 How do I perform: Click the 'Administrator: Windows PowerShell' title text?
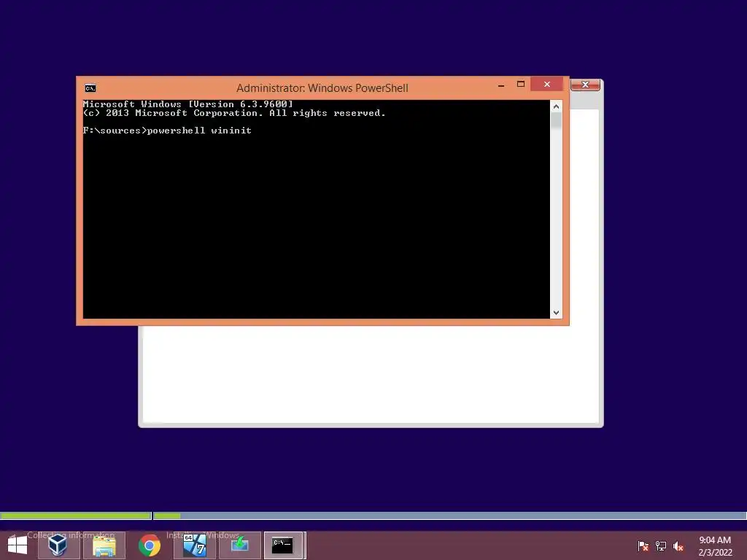coord(322,88)
